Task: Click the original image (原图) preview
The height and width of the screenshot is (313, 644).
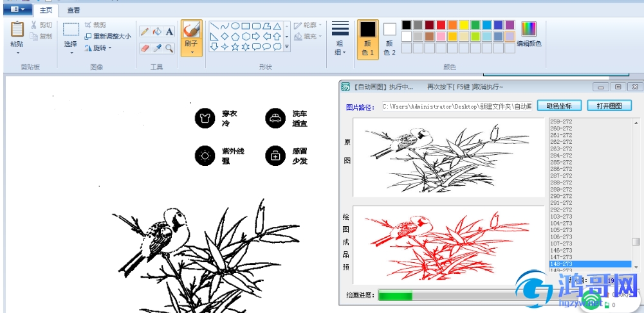Action: [x=448, y=157]
